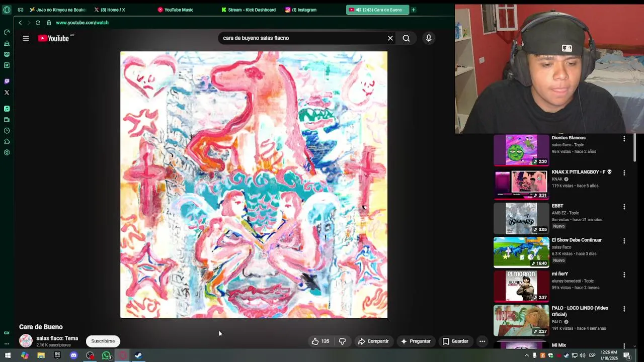Dislike the Cara de Bueno video
The width and height of the screenshot is (644, 362).
(x=342, y=341)
